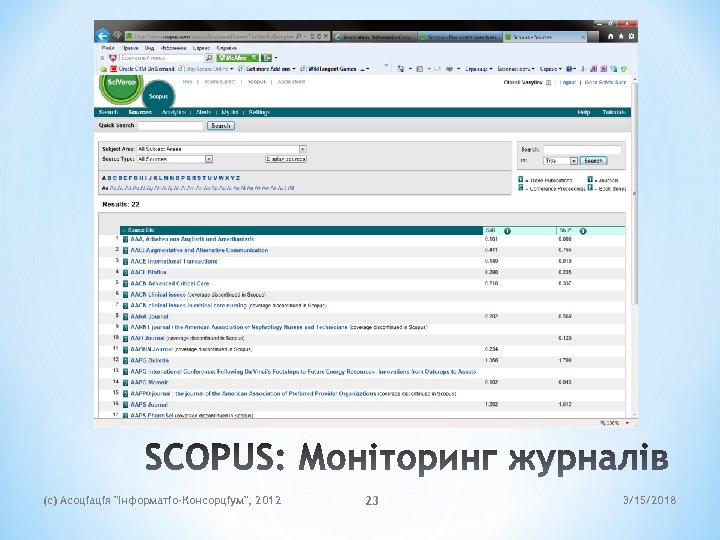Open the zoom 100% dropdown in status bar
The height and width of the screenshot is (540, 720).
click(627, 423)
